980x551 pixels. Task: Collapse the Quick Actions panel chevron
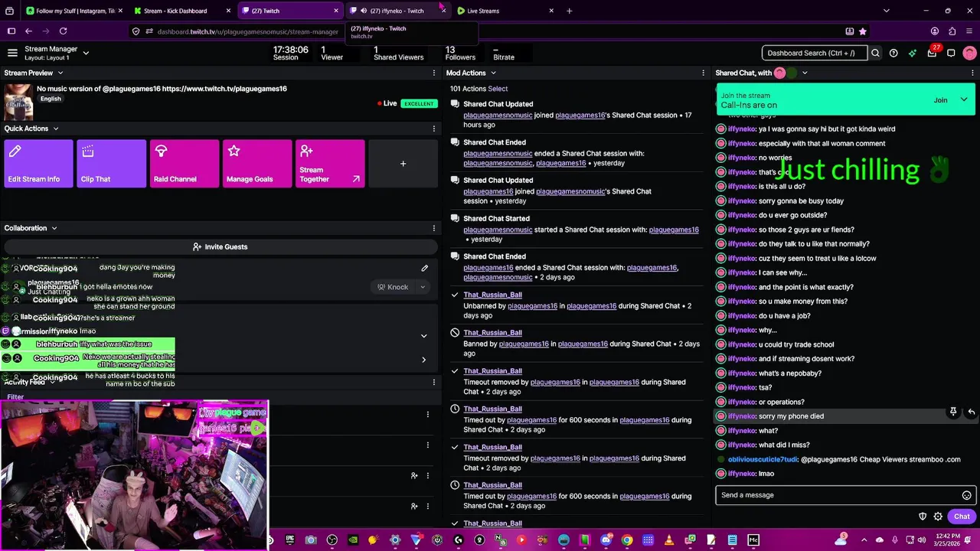(55, 129)
